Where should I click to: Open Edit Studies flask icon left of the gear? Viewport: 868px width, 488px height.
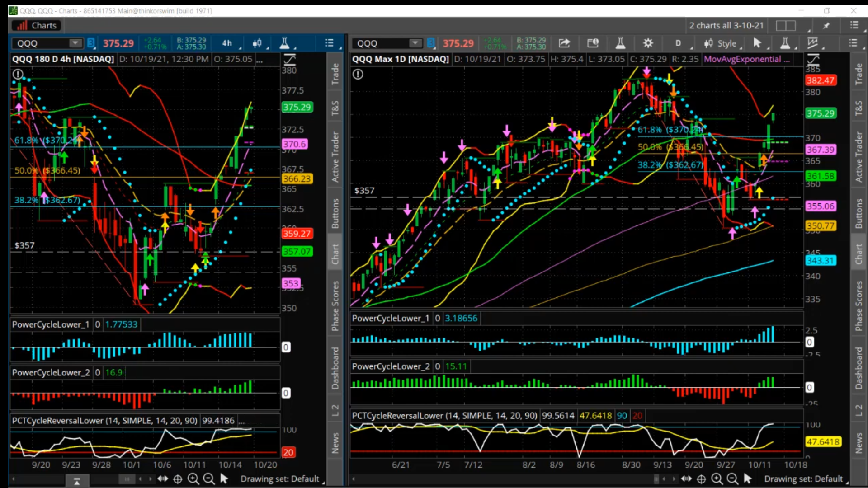coord(620,43)
